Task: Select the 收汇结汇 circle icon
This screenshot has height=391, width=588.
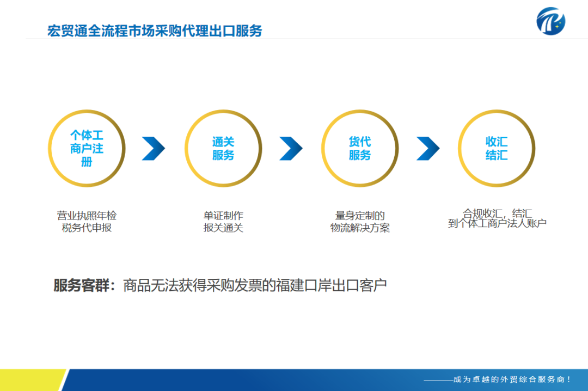Action: click(x=497, y=148)
